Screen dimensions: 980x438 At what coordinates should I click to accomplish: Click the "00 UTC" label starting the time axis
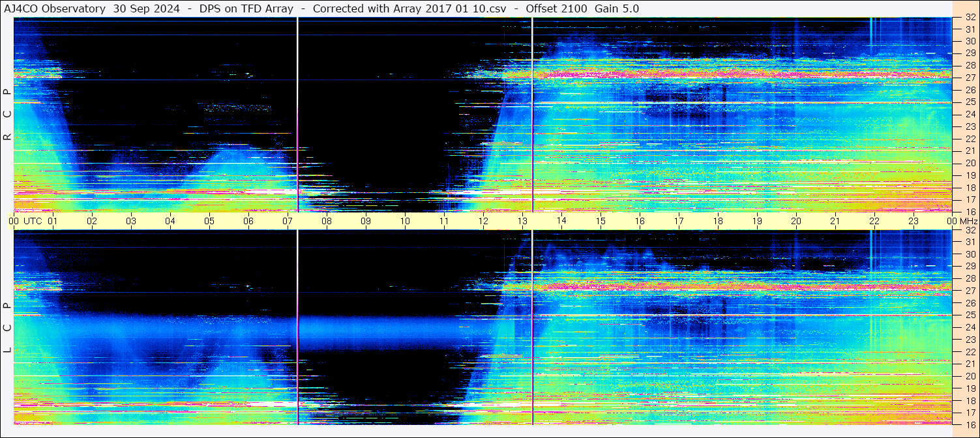click(x=26, y=221)
